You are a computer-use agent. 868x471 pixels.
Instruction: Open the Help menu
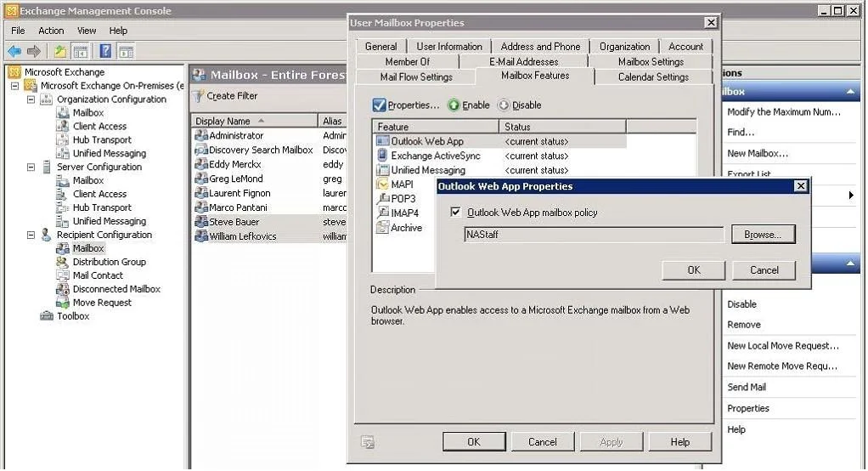point(118,31)
